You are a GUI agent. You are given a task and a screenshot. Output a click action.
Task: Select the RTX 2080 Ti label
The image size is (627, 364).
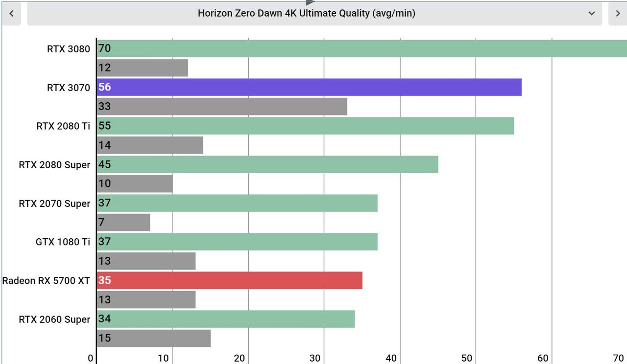tap(63, 126)
